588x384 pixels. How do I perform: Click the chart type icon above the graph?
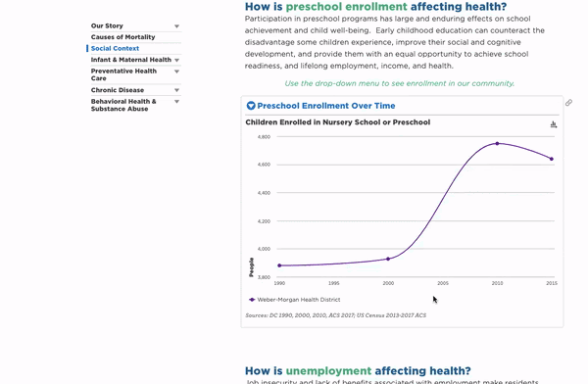(x=554, y=124)
